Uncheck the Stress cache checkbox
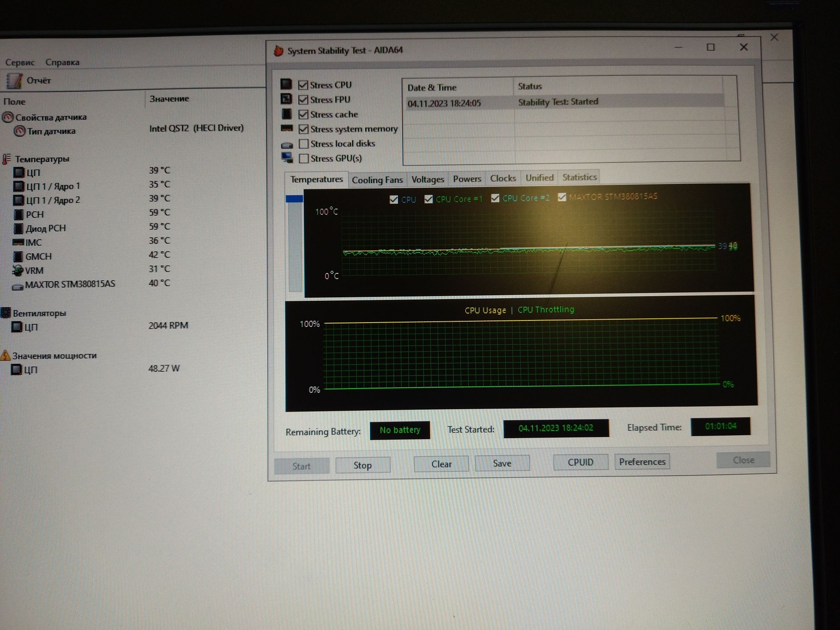Image resolution: width=840 pixels, height=630 pixels. pyautogui.click(x=303, y=114)
